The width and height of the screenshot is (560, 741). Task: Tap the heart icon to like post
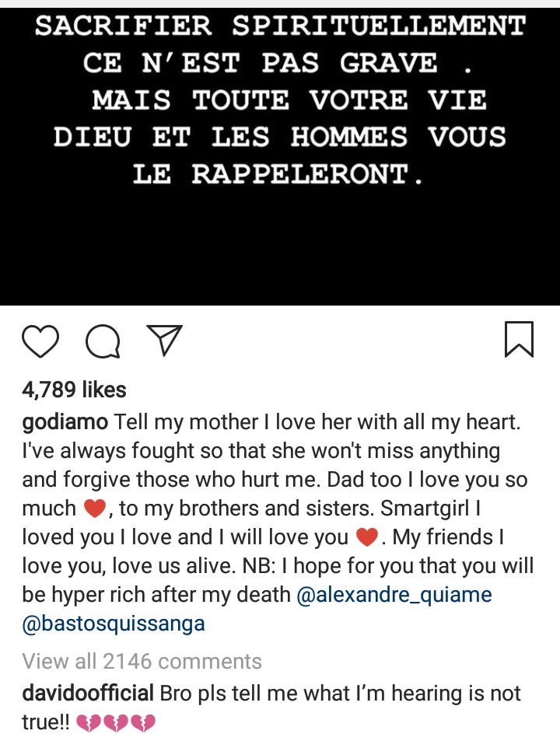point(40,341)
